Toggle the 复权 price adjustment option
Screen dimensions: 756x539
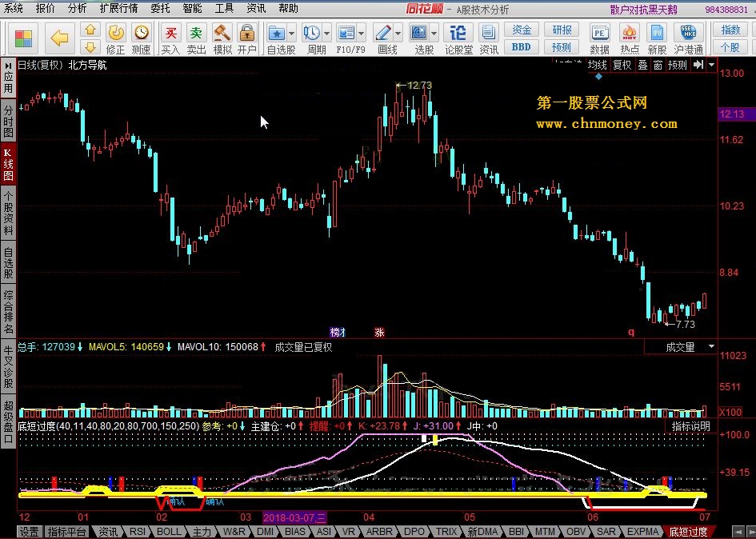point(622,65)
